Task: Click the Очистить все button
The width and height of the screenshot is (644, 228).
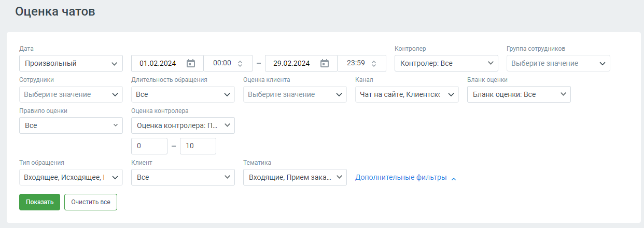Action: [x=91, y=202]
